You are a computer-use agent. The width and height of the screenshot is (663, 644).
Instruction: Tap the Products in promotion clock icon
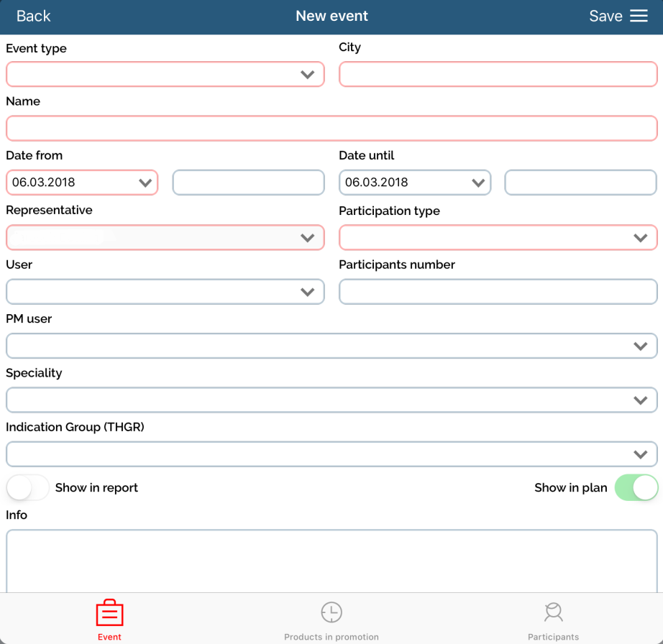(331, 612)
